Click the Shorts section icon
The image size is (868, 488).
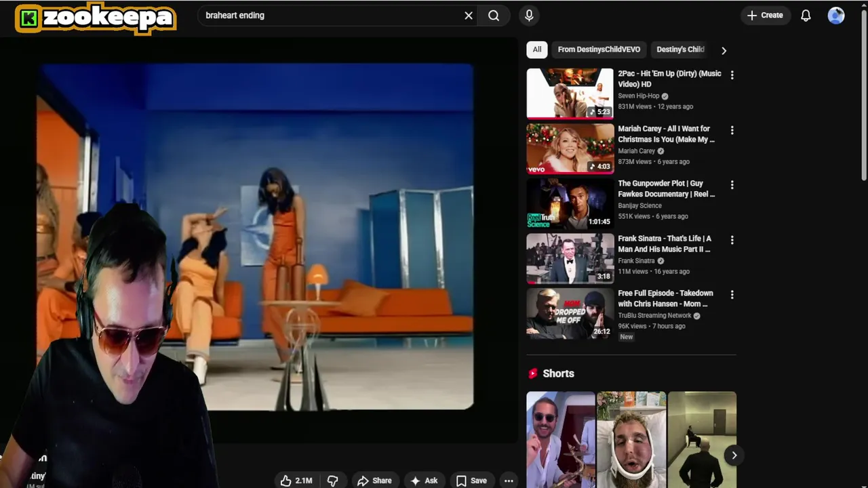(533, 373)
